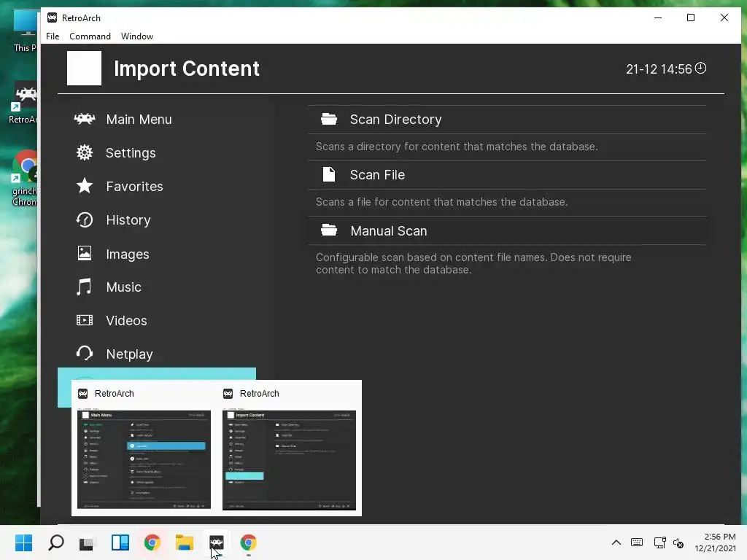Open the taskbar clock and date
This screenshot has height=560, width=747.
tap(715, 542)
